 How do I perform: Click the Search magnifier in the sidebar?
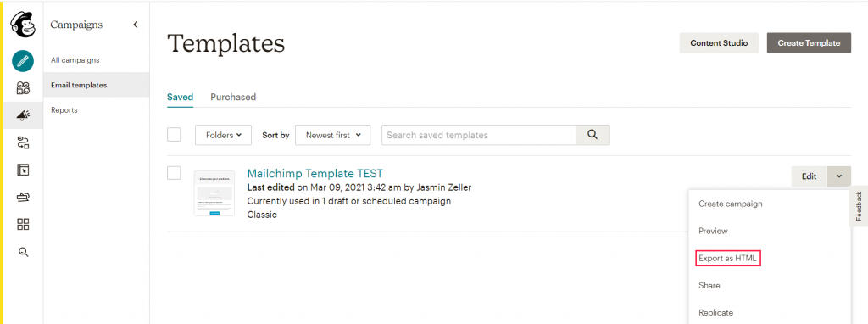(x=23, y=251)
